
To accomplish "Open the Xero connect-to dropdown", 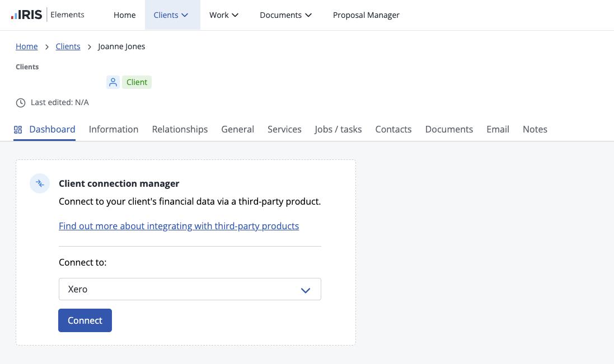I will click(x=190, y=289).
